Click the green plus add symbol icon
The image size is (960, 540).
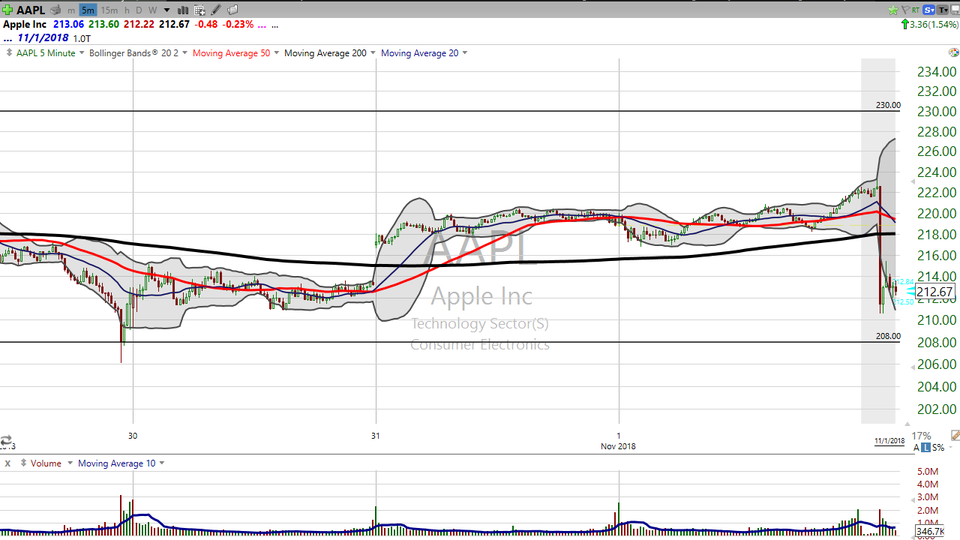[x=8, y=9]
